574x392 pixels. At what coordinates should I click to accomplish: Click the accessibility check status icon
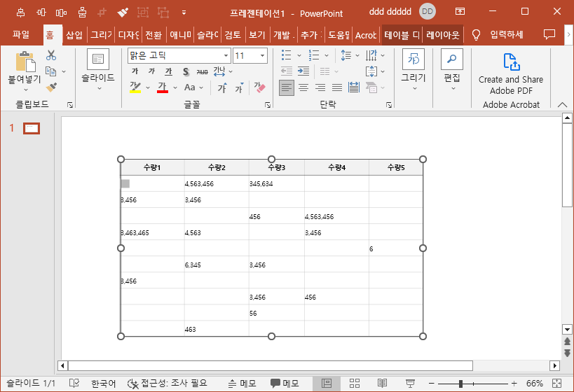coord(168,383)
